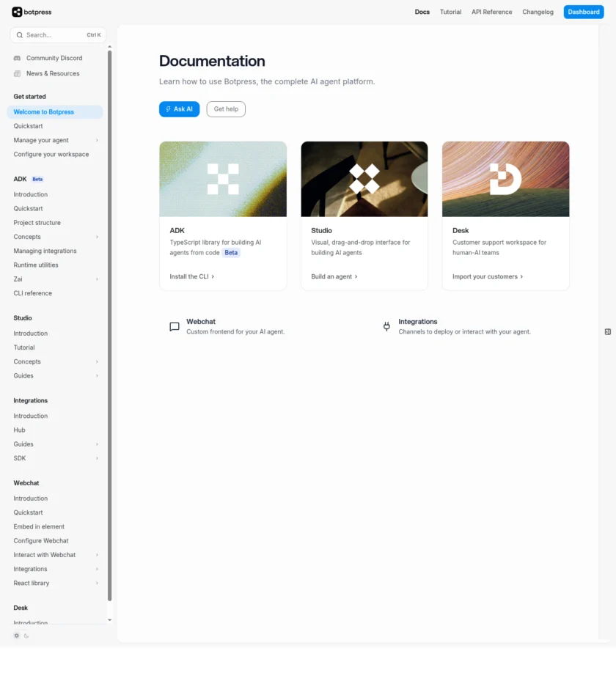Open the side panel icon at right edge

607,332
